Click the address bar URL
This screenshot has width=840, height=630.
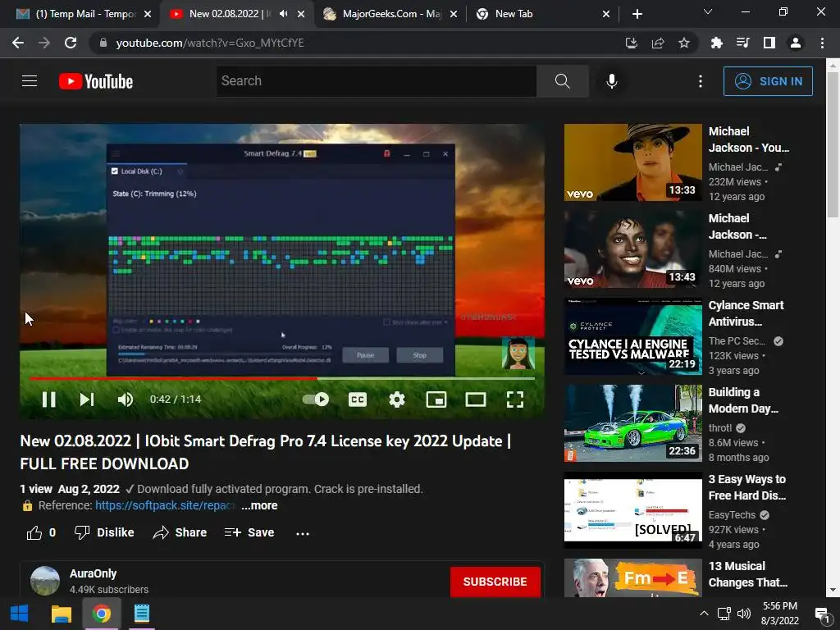[210, 43]
